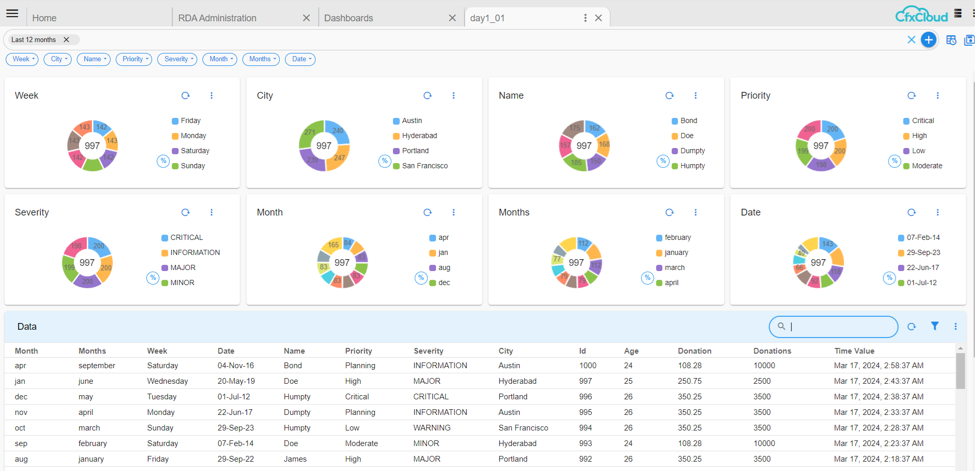The width and height of the screenshot is (980, 471).
Task: Open the Months chart kebab menu
Action: coord(695,212)
